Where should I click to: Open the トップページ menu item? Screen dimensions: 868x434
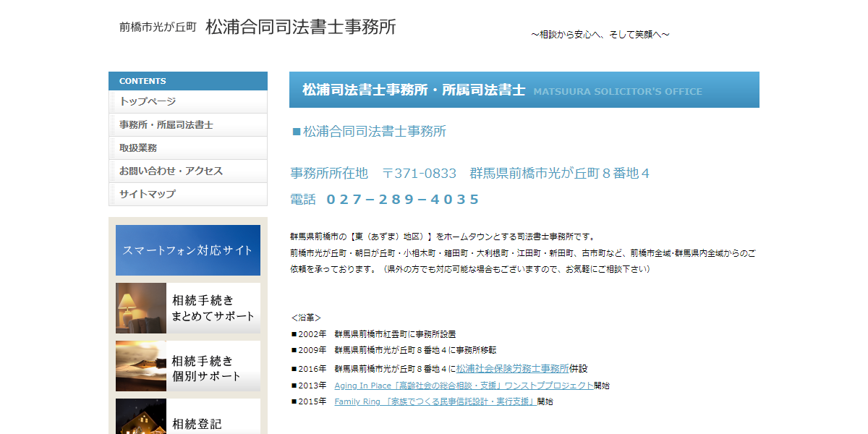(x=148, y=102)
